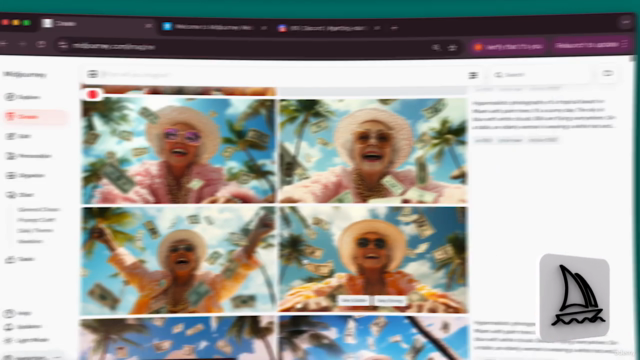Click the orange-icon extension button in toolbar
Image resolution: width=640 pixels, height=360 pixels.
[x=508, y=47]
